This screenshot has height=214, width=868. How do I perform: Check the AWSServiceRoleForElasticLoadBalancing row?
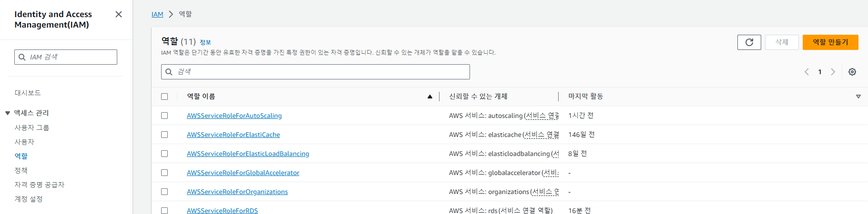click(164, 154)
